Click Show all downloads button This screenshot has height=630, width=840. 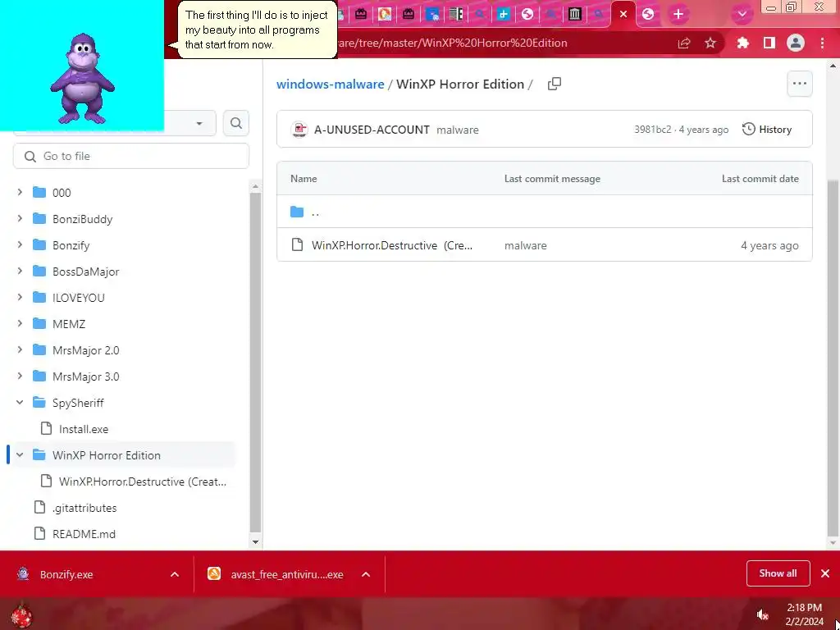pos(778,573)
